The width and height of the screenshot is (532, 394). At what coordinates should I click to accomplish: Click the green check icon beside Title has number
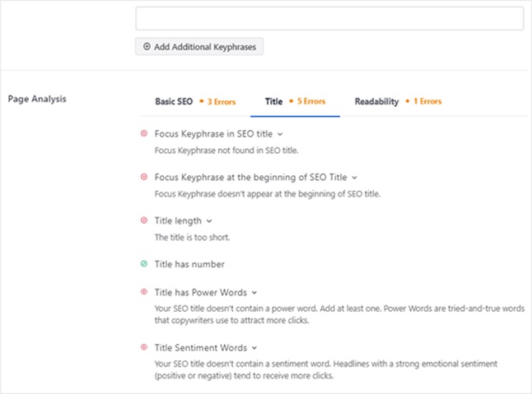(145, 264)
